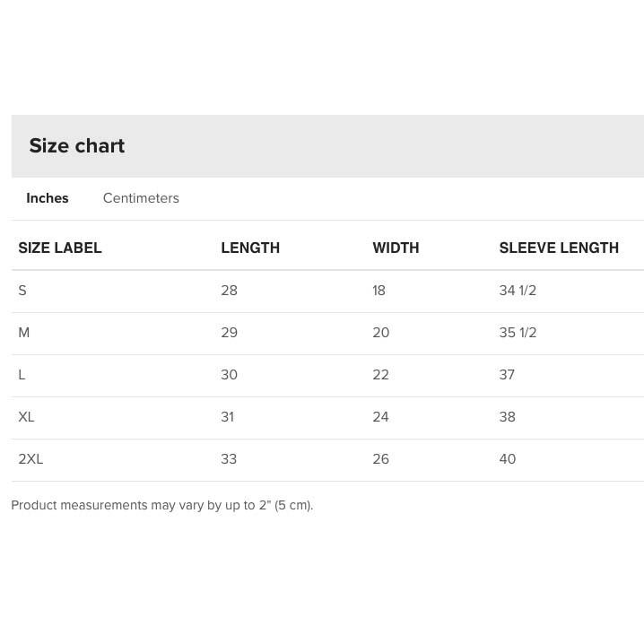
Task: Click the LENGTH column header
Action: 250,248
